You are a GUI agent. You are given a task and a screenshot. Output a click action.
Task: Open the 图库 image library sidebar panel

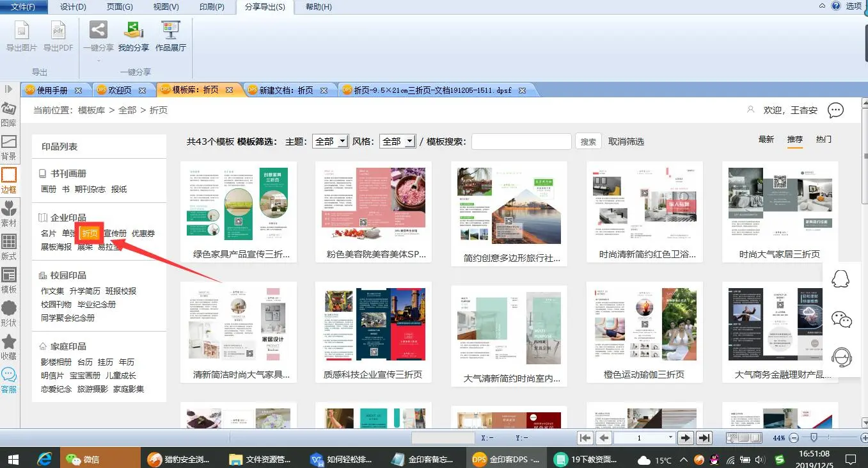tap(9, 114)
